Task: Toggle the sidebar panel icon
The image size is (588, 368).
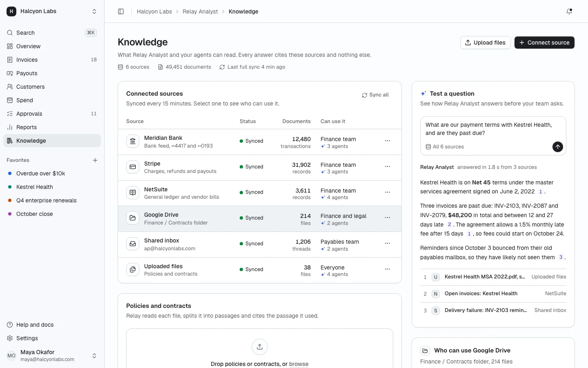Action: click(121, 11)
